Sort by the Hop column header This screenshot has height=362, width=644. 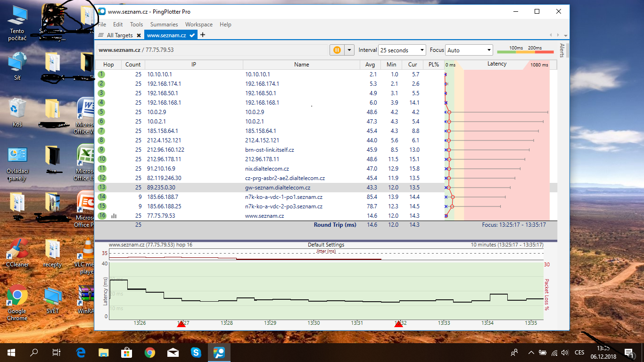(x=108, y=65)
